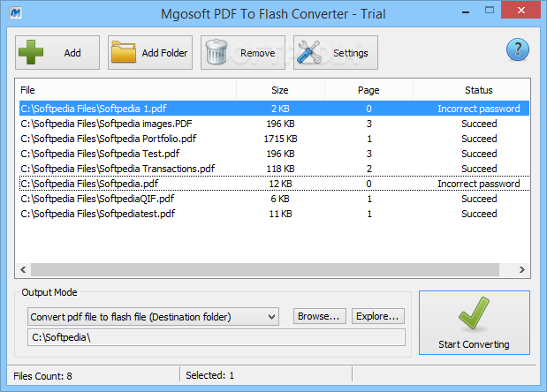Click the Add button label

tap(72, 53)
